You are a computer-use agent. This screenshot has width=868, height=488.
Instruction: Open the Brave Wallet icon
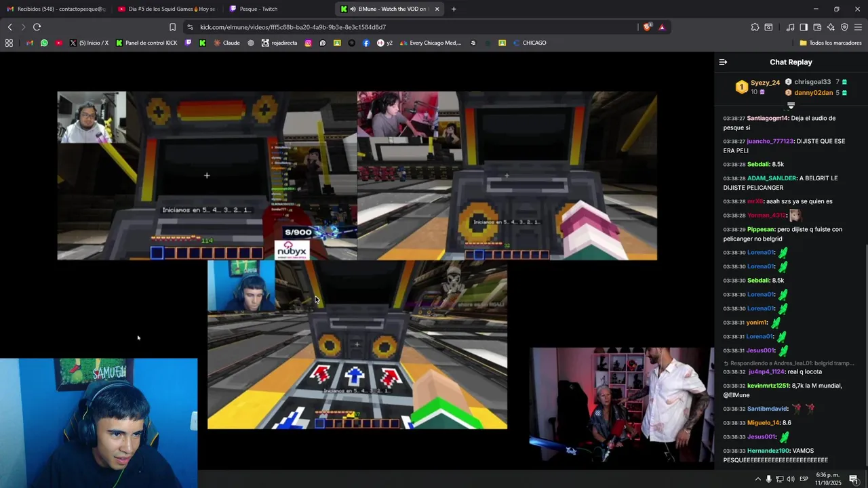[817, 27]
